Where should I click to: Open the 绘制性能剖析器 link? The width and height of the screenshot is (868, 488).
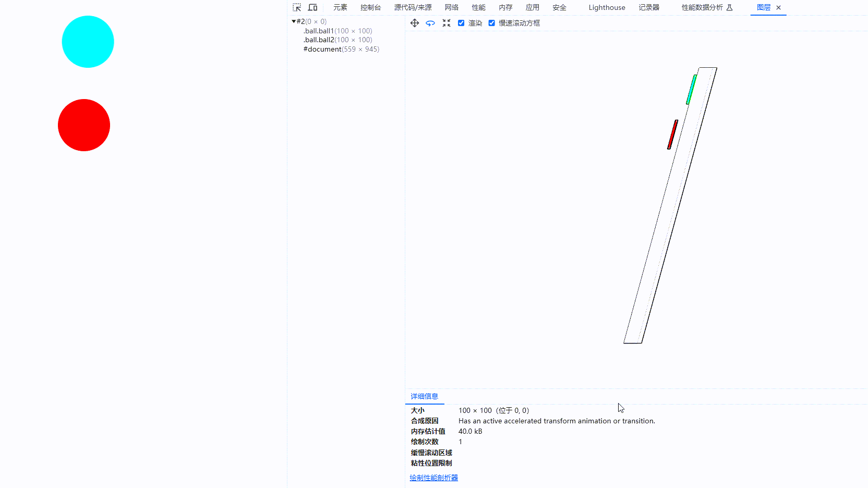click(x=433, y=478)
